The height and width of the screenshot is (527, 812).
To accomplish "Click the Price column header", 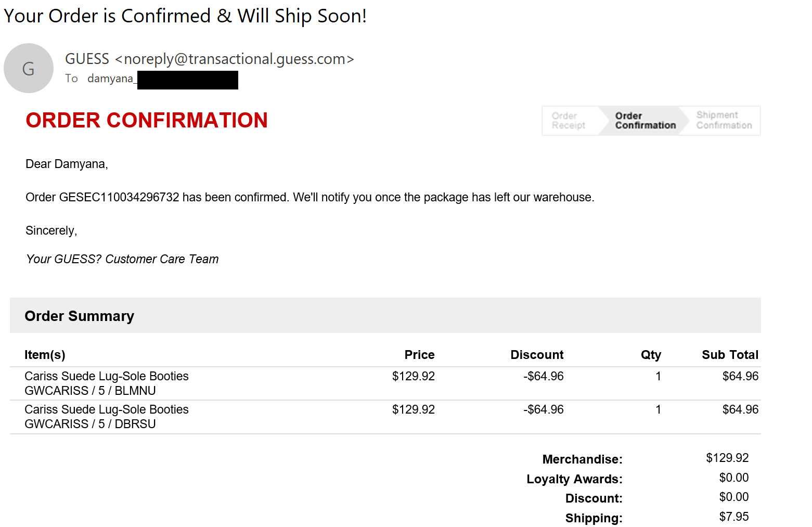I will (x=419, y=355).
